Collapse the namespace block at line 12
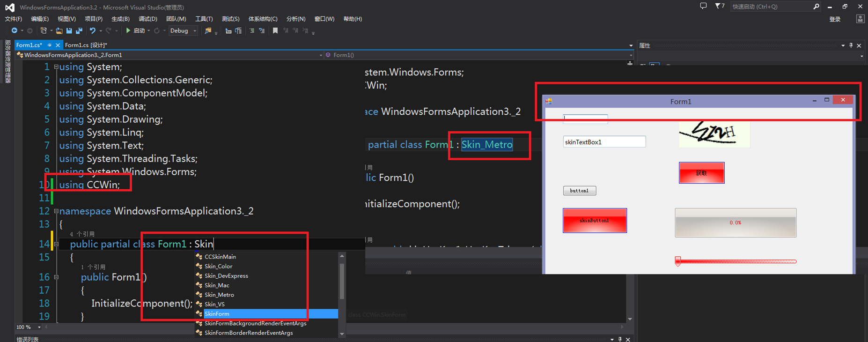This screenshot has height=342, width=868. pos(56,211)
